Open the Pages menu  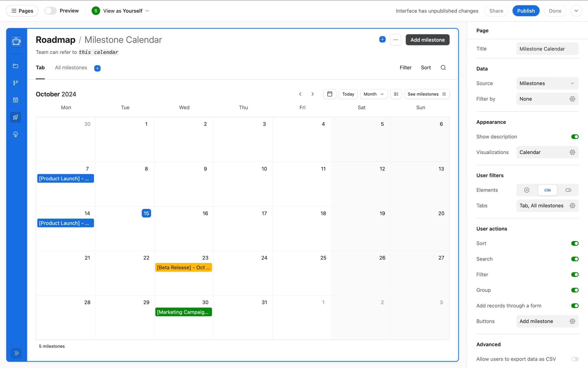click(22, 11)
